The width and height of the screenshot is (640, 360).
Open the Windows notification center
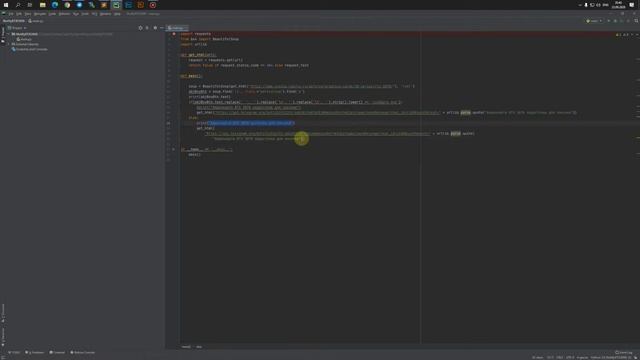632,5
